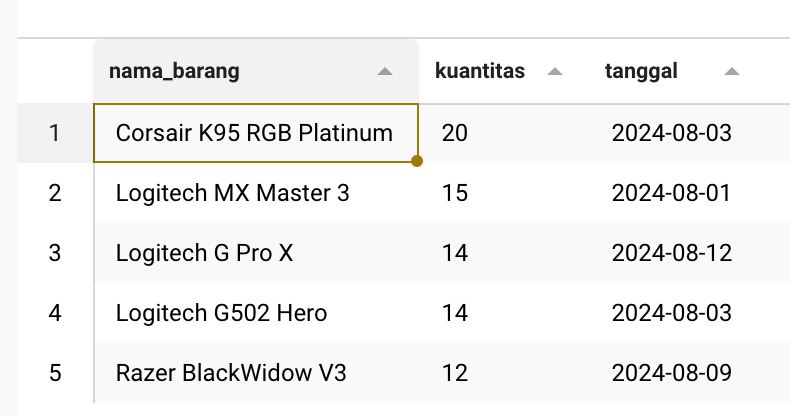The height and width of the screenshot is (416, 790).
Task: Select the Logitech MX Master 3 cell
Action: tap(233, 193)
